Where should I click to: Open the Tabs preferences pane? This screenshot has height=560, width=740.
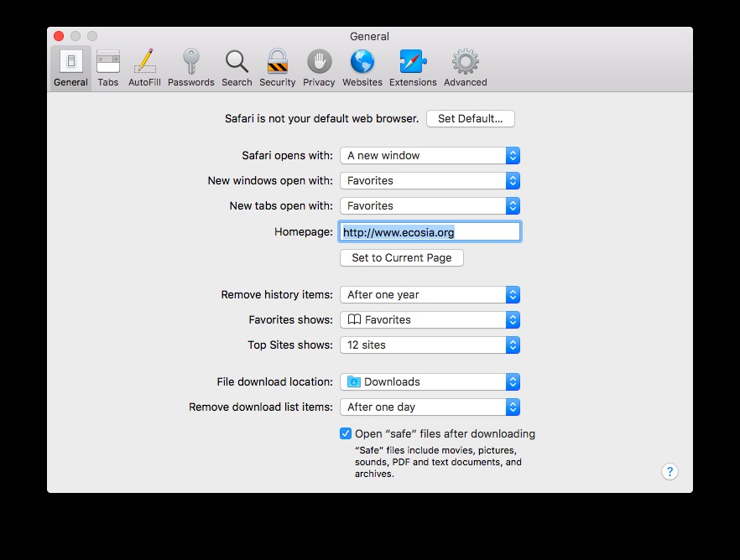pos(108,69)
